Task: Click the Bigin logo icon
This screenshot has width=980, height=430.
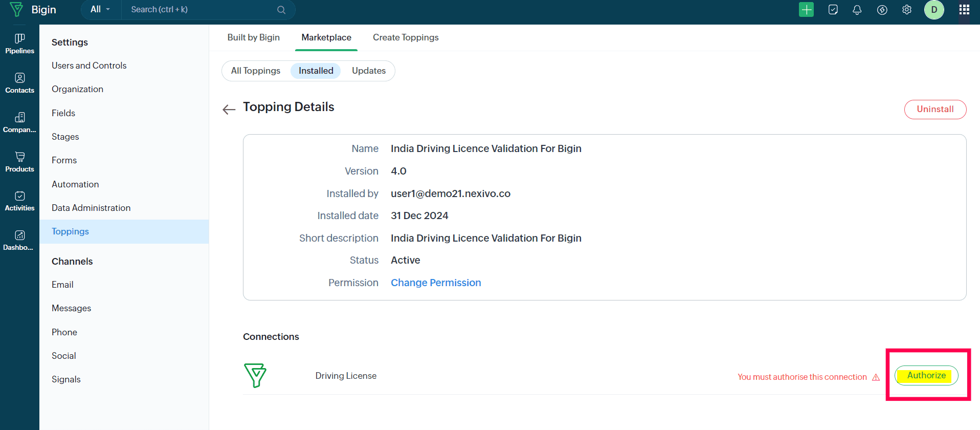Action: point(16,9)
